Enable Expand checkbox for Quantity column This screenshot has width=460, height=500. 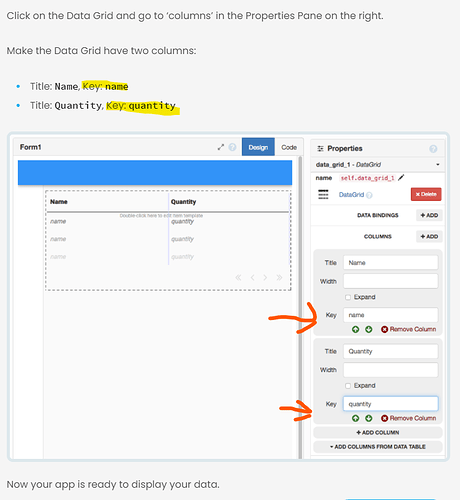[348, 386]
